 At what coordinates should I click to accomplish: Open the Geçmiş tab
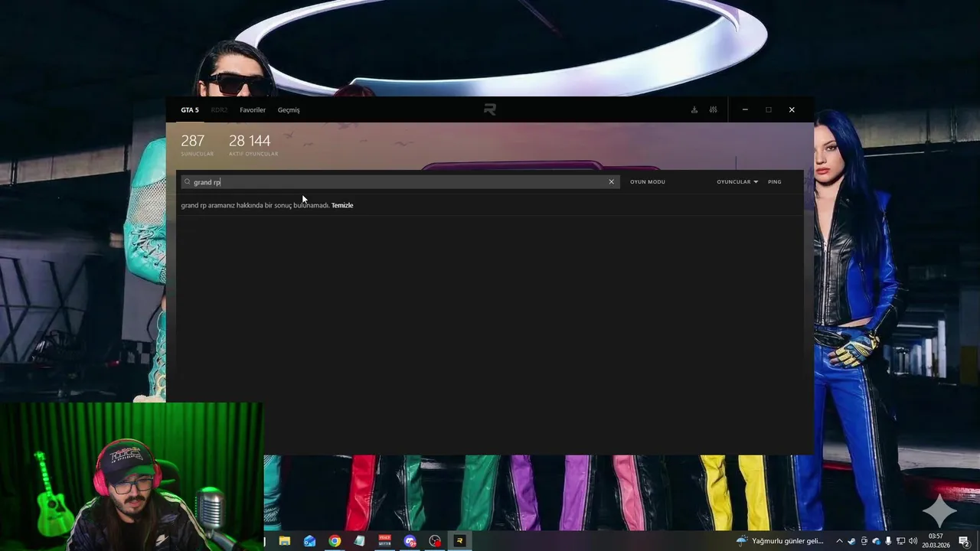pos(289,110)
